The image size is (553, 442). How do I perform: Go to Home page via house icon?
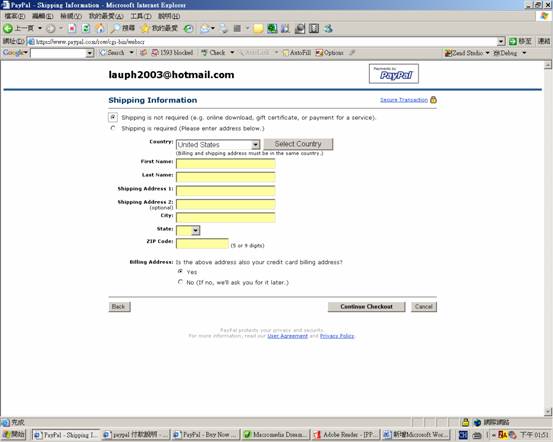(100, 29)
